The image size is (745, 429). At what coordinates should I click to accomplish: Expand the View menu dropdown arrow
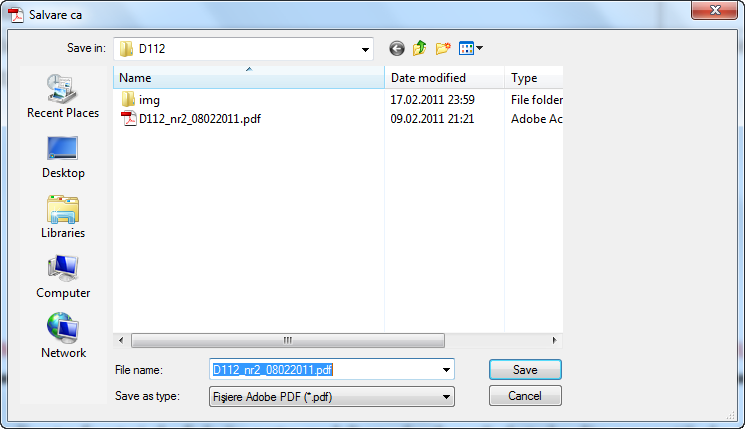pyautogui.click(x=479, y=48)
